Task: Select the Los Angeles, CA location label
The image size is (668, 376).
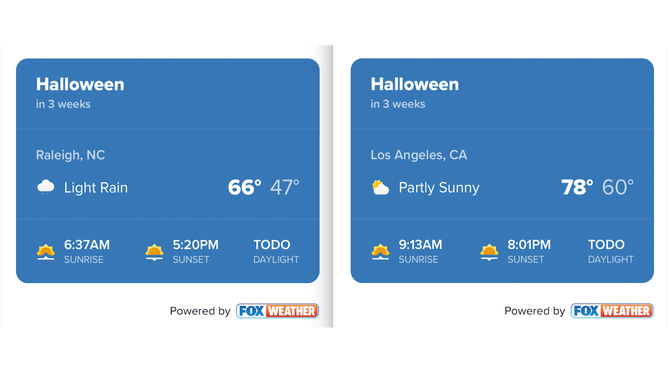Action: pos(419,155)
